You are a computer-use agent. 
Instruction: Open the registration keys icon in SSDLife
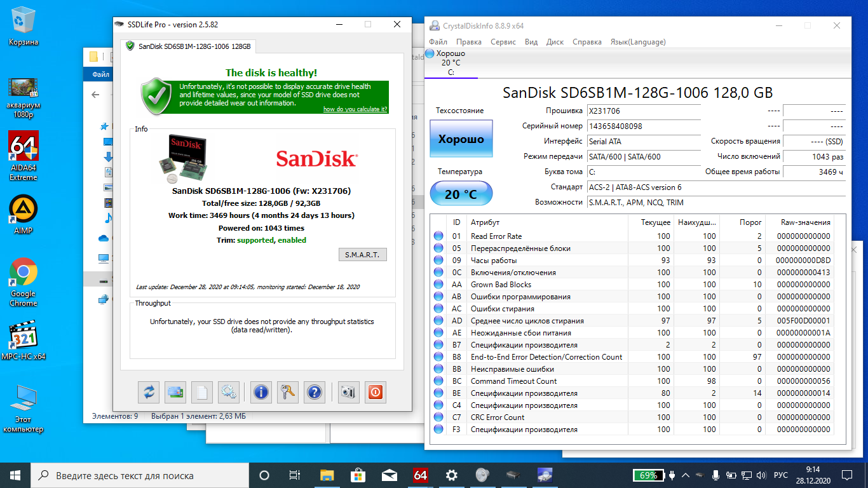(x=288, y=392)
